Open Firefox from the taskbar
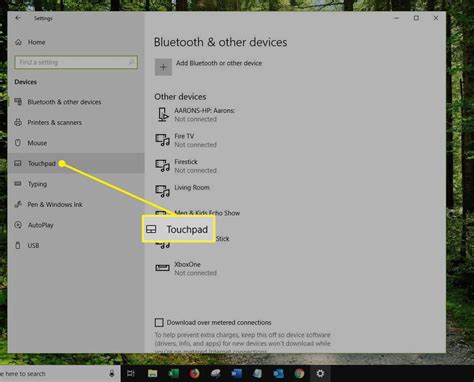Image resolution: width=474 pixels, height=382 pixels. pyautogui.click(x=195, y=374)
